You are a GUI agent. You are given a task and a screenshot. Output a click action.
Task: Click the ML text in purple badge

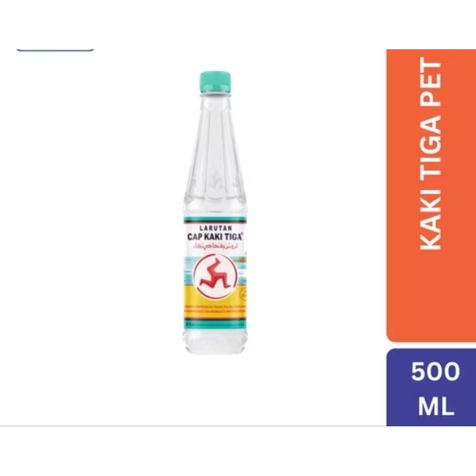(x=436, y=406)
